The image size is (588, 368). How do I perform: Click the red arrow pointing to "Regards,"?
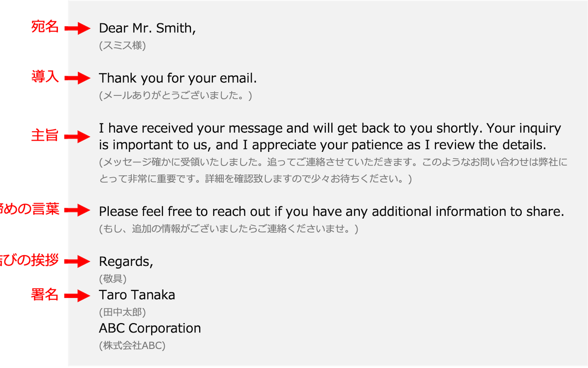point(47,261)
